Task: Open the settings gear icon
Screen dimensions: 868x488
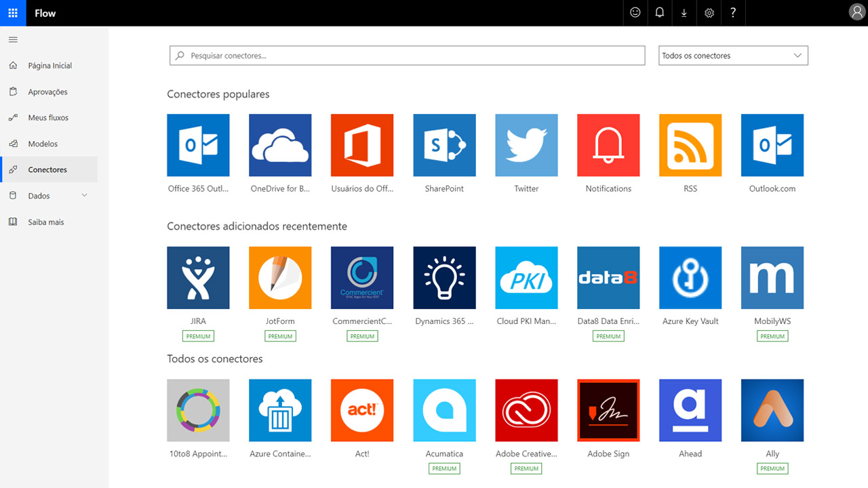Action: point(709,13)
